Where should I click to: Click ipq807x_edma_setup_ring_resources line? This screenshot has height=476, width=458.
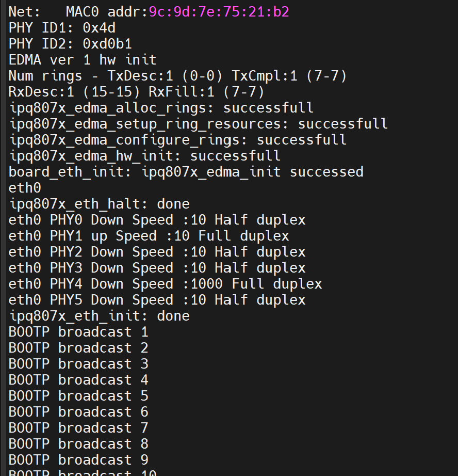click(x=198, y=124)
